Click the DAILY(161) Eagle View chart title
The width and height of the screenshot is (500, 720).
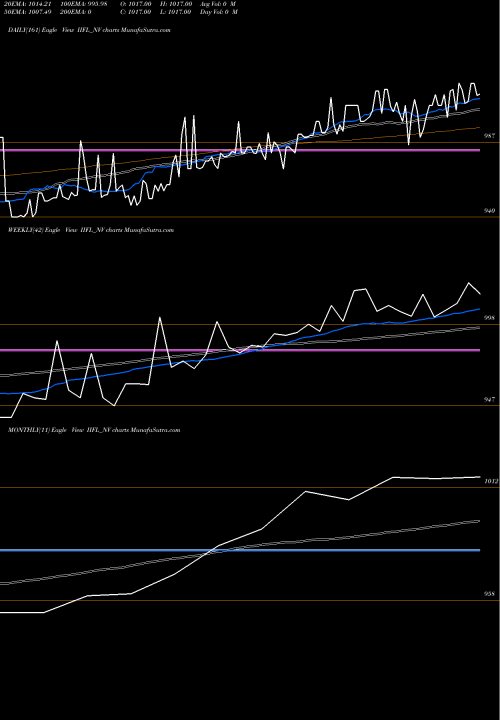89,30
